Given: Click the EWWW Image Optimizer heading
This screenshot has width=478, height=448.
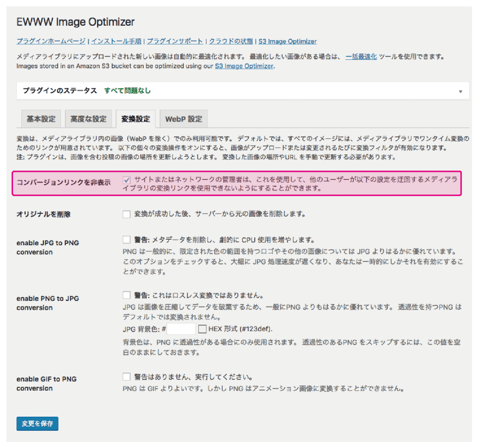Looking at the screenshot, I should coord(75,22).
